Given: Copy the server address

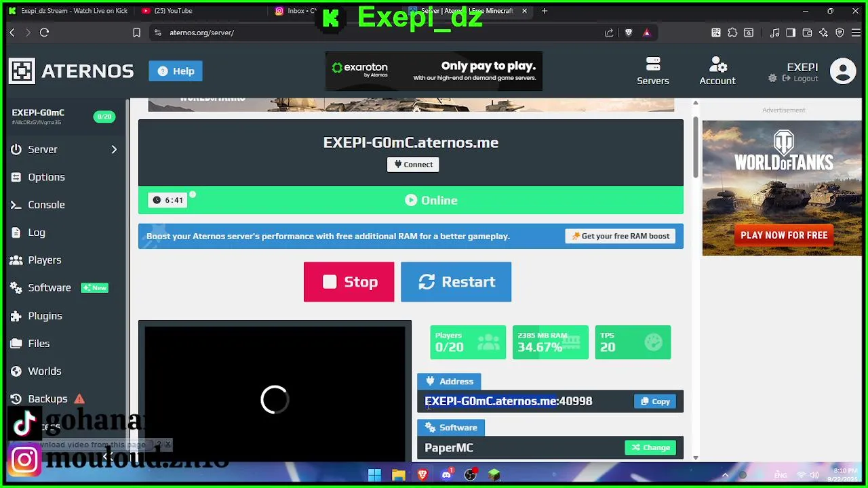Looking at the screenshot, I should tap(655, 401).
